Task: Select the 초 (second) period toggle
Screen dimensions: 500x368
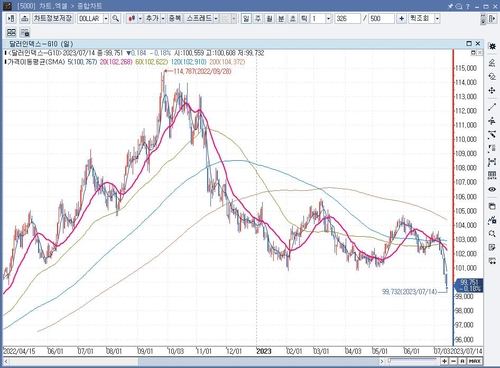Action: click(293, 18)
